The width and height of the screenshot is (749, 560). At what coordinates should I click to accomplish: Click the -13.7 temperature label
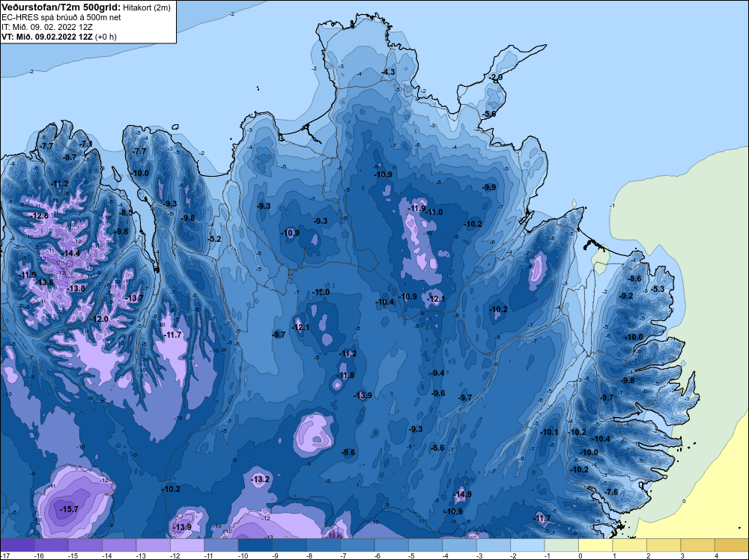pyautogui.click(x=134, y=298)
